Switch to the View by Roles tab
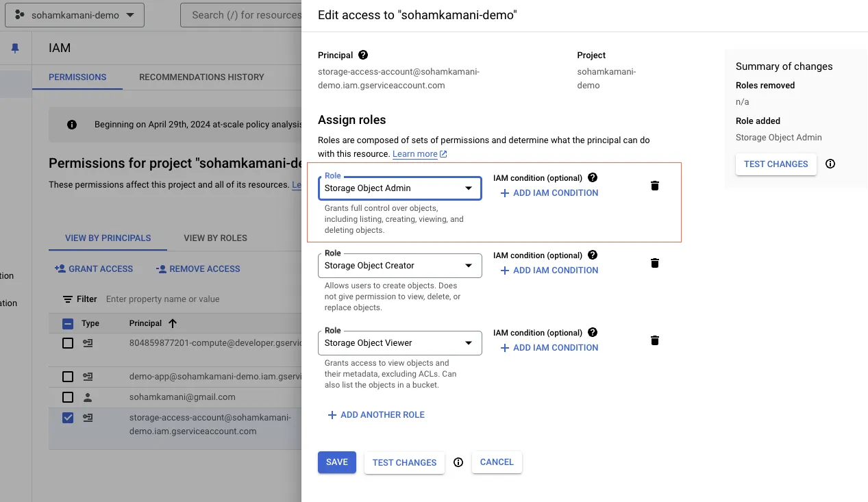This screenshot has height=502, width=868. [x=214, y=238]
